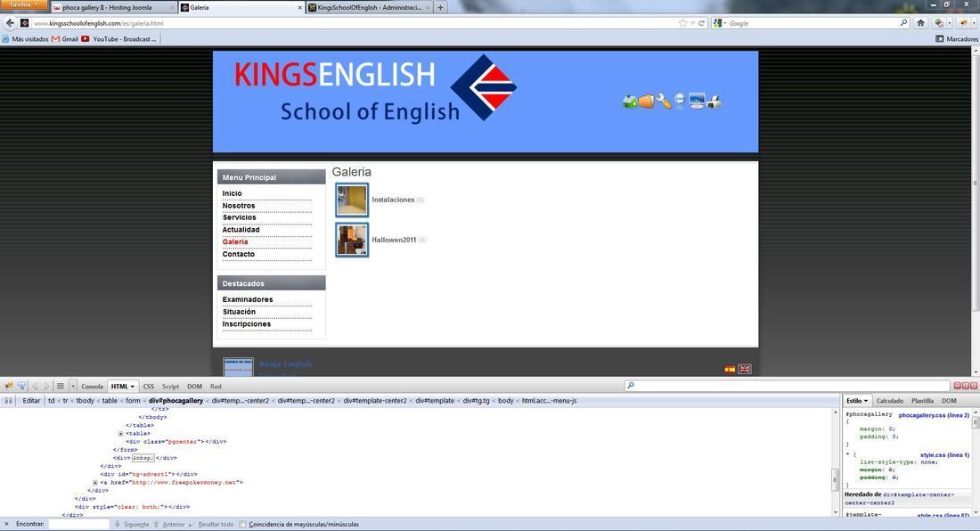Click the Firebug bug icon
The image size is (980, 531).
point(9,386)
